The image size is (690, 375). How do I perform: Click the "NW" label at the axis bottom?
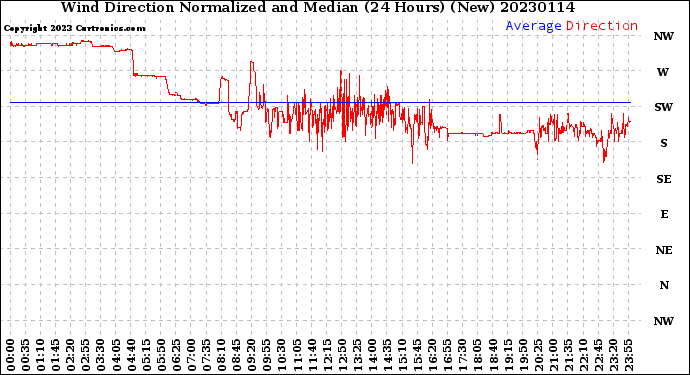coord(664,321)
